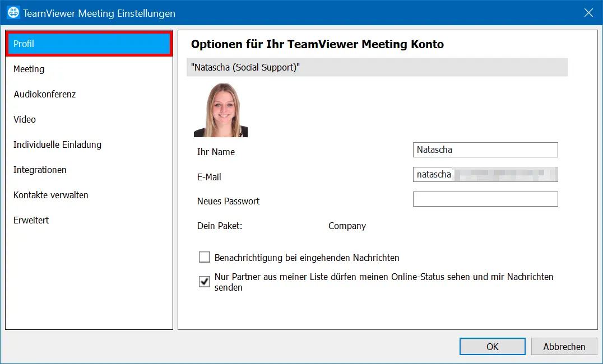
Task: Enable Benachrichtigung bei eingehenden Nachrichten checkbox
Action: [x=204, y=257]
